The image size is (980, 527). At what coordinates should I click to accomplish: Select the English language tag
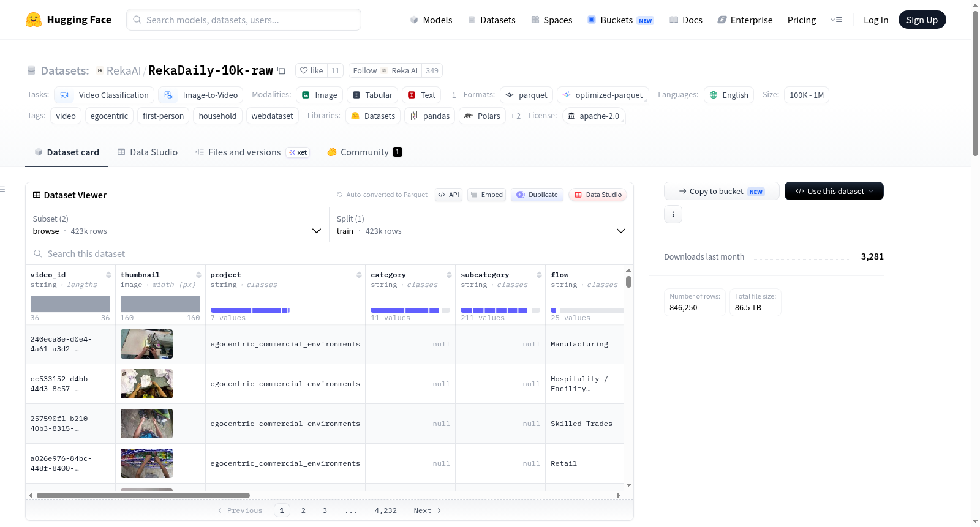pos(729,95)
